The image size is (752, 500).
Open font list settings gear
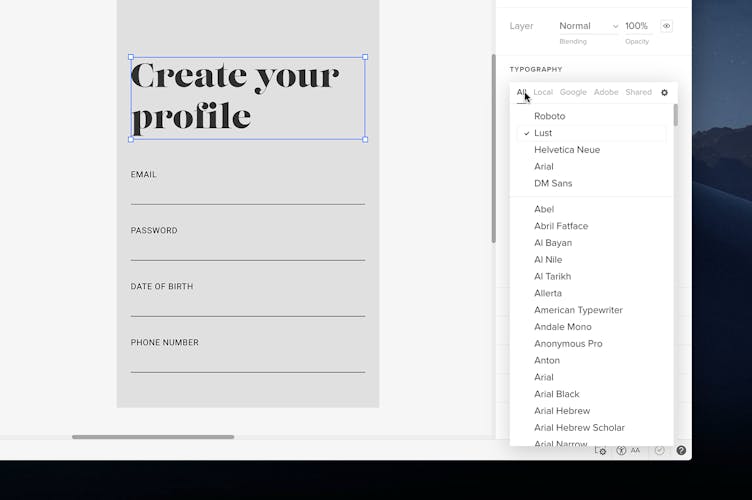[x=664, y=93]
